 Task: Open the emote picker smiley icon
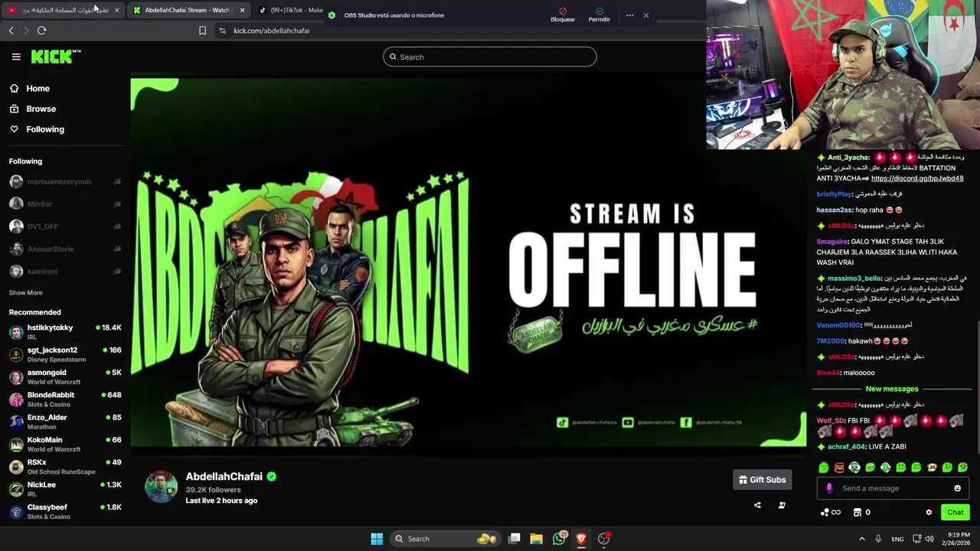pyautogui.click(x=957, y=488)
